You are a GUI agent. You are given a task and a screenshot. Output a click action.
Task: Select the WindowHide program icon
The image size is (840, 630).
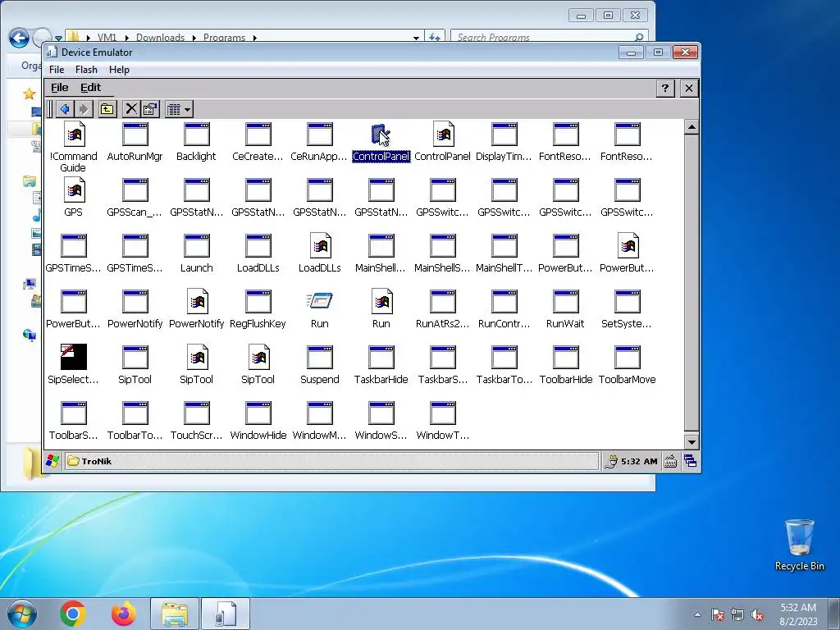258,413
